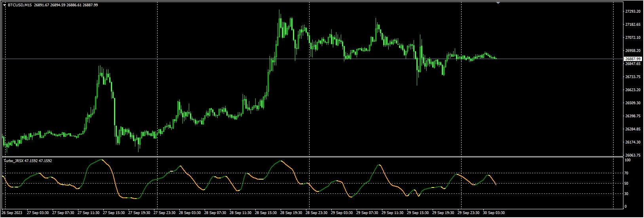Click the 27 Sep 23:30 time label
The height and width of the screenshot is (218, 644).
(165, 213)
